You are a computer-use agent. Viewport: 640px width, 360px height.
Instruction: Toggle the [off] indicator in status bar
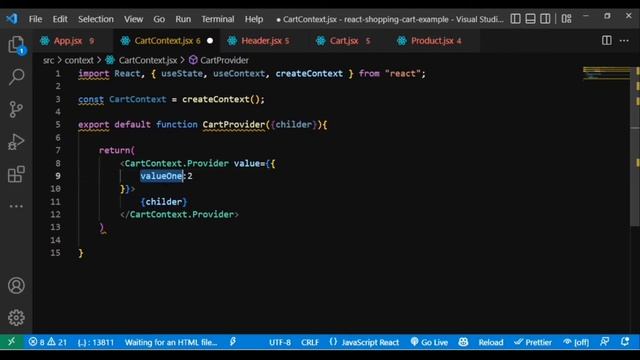[x=576, y=342]
